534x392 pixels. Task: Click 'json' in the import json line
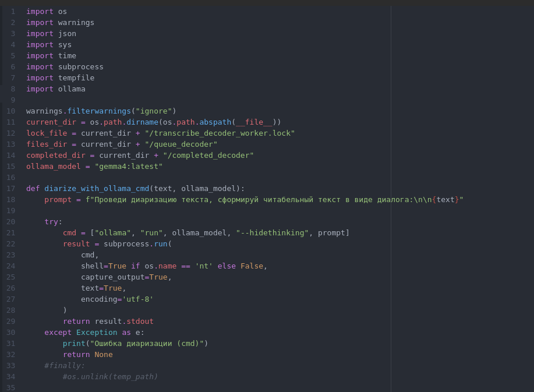click(67, 34)
